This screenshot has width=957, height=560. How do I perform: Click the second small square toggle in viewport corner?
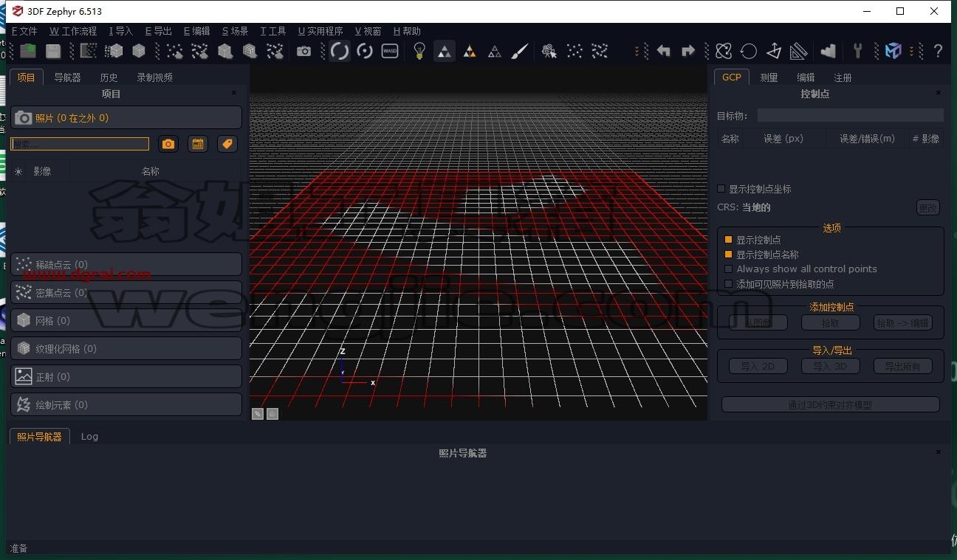pyautogui.click(x=272, y=414)
